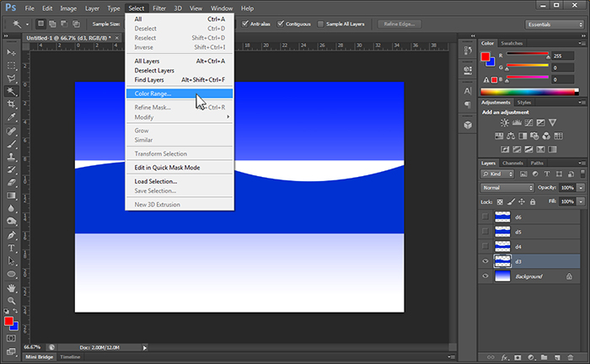The width and height of the screenshot is (590, 364).
Task: Pick the Type tool
Action: point(12,249)
